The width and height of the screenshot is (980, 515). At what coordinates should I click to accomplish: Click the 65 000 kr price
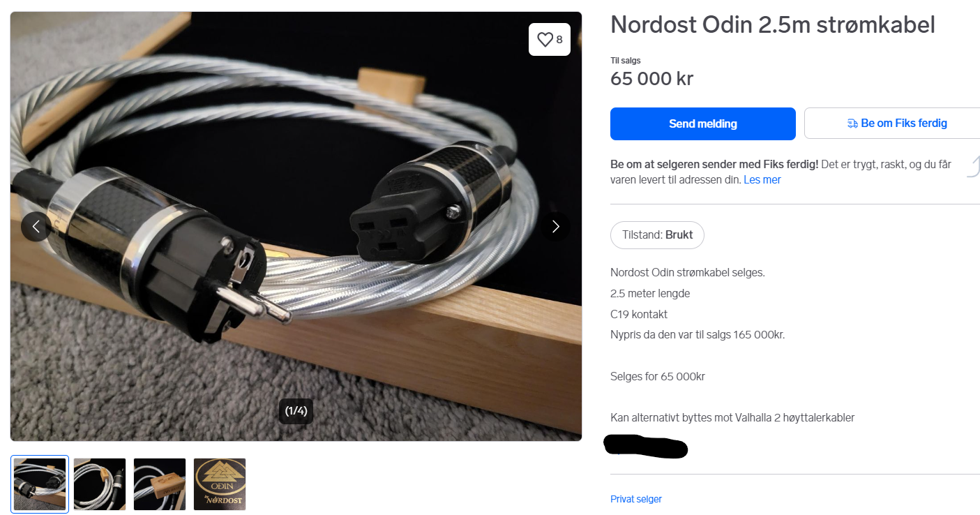point(652,79)
